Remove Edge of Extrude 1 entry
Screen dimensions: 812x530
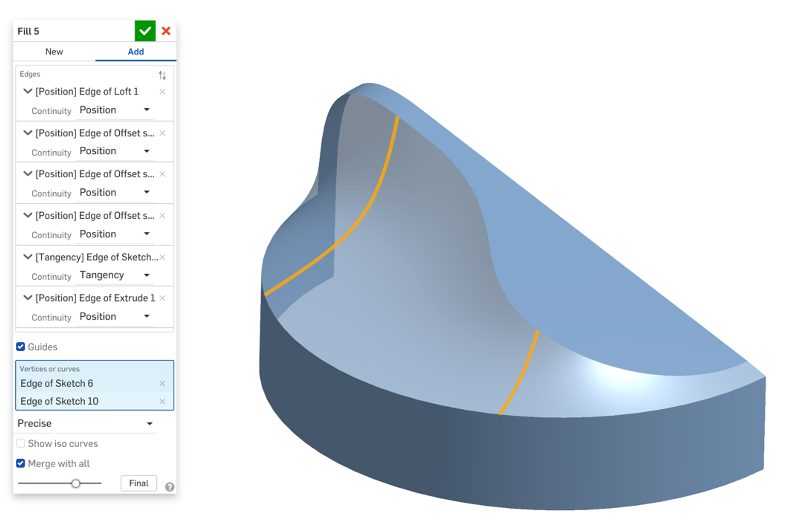(x=162, y=298)
